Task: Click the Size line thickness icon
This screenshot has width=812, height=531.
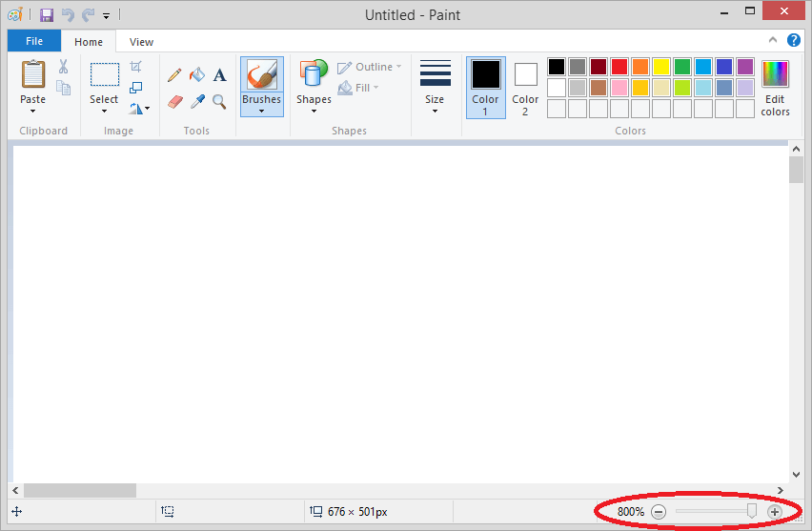Action: coord(435,73)
